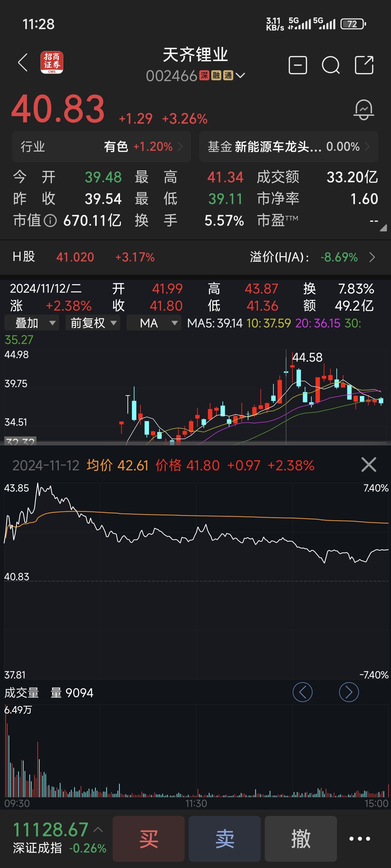Viewport: 391px width, 868px height.
Task: Tap the next day arrow circle
Action: click(348, 692)
